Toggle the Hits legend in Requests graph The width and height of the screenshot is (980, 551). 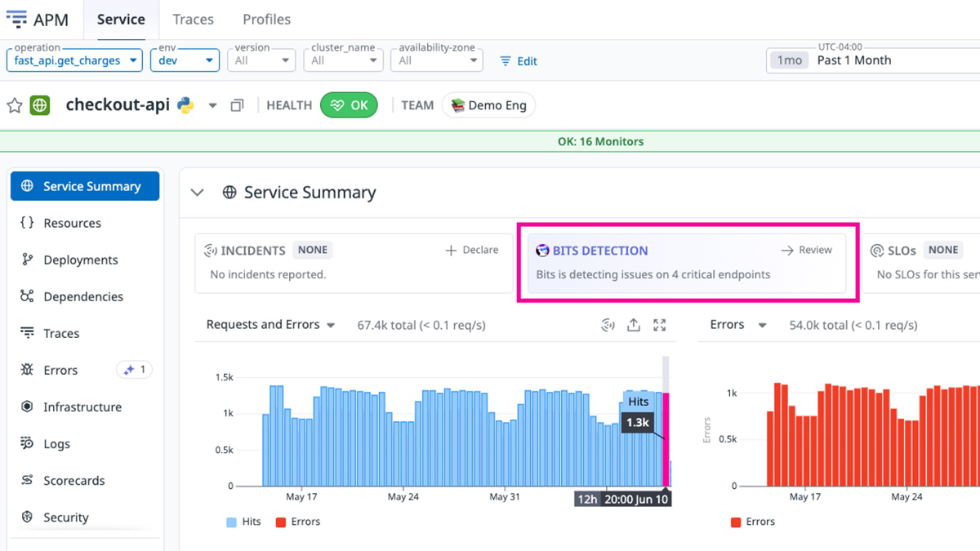coord(244,522)
